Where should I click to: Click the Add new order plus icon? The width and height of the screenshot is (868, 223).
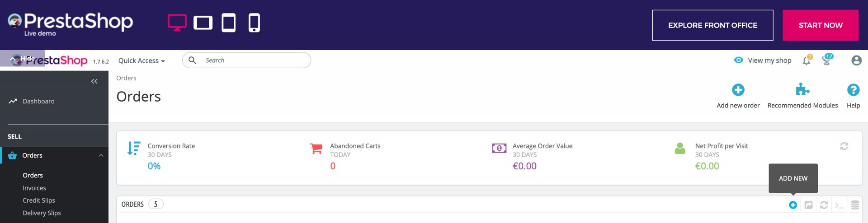click(738, 90)
